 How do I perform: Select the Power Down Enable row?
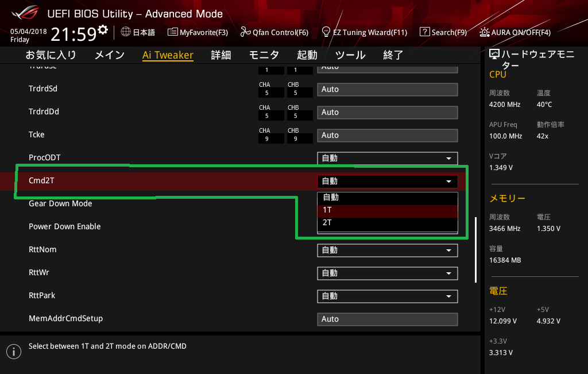[64, 226]
